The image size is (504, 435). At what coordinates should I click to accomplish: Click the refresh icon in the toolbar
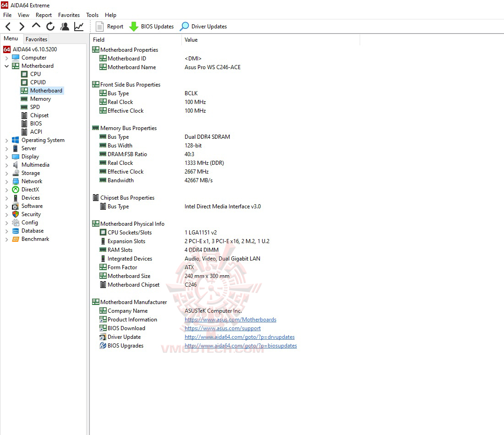click(50, 26)
